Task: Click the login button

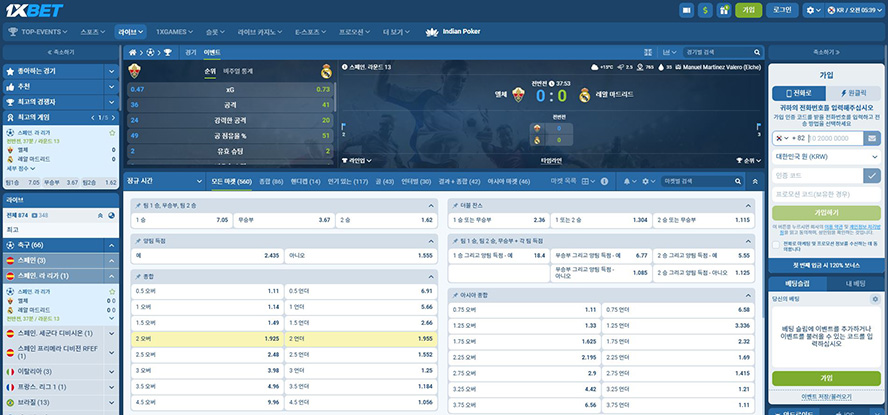Action: click(x=782, y=10)
